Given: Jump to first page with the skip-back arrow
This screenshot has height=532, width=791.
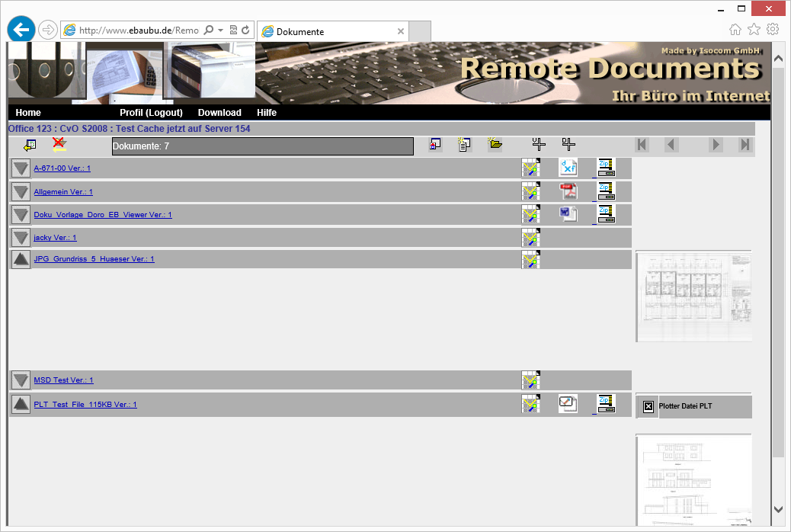Looking at the screenshot, I should pos(642,145).
